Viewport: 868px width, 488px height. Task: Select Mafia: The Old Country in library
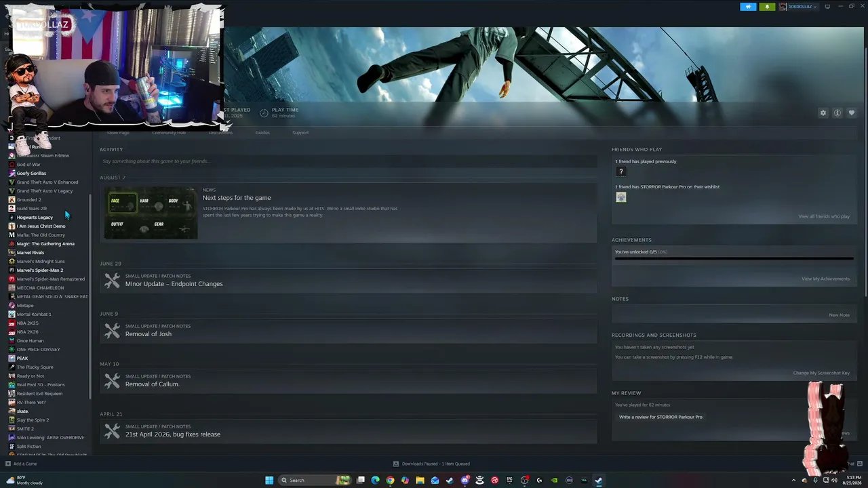pos(41,235)
